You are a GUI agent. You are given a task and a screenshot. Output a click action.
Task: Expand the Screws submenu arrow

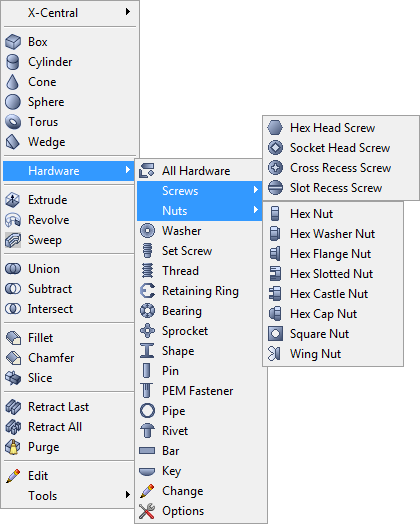(x=256, y=190)
